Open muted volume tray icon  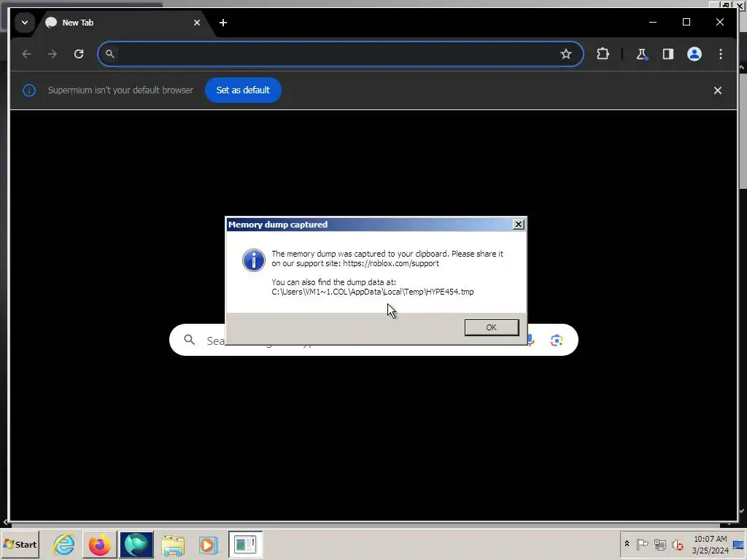coord(677,544)
